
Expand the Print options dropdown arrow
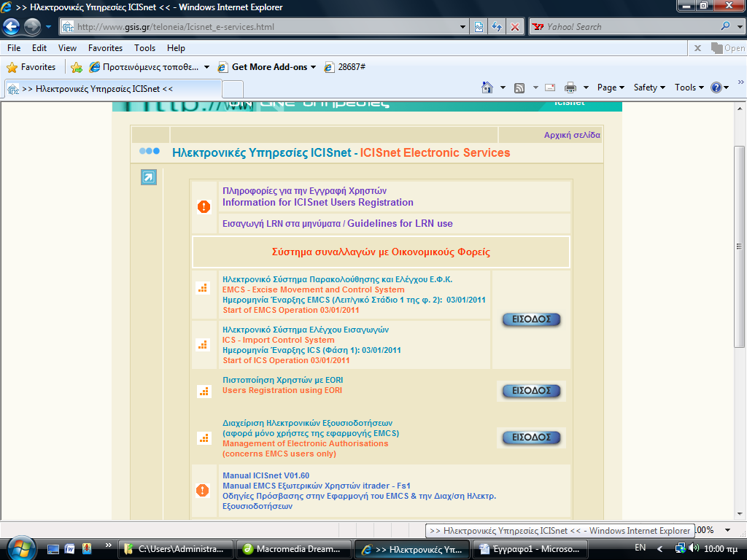(586, 87)
